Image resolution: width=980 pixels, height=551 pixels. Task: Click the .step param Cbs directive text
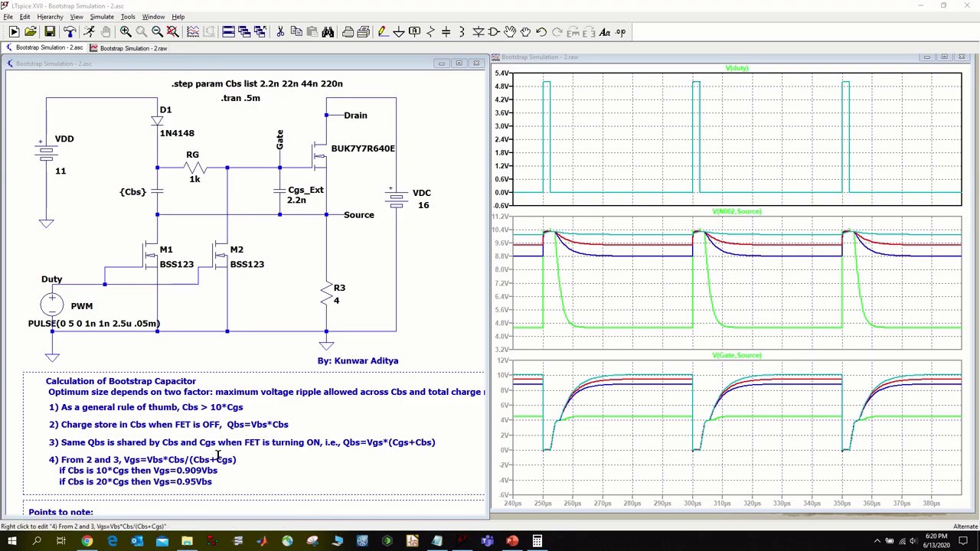pyautogui.click(x=257, y=83)
